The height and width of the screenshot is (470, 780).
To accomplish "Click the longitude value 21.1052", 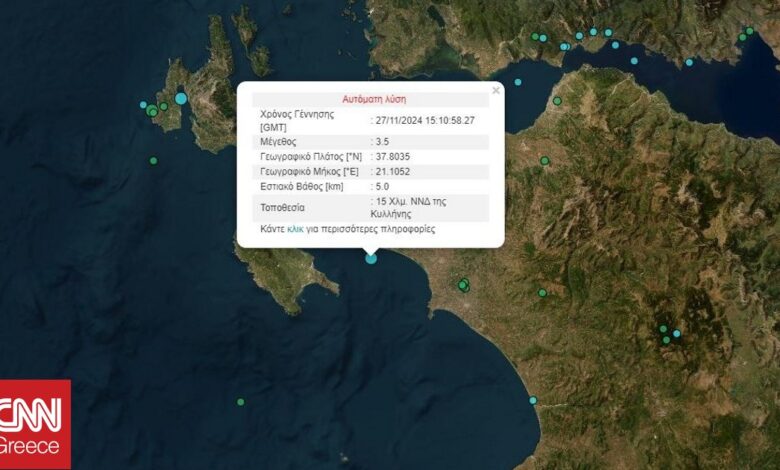I will (x=392, y=172).
